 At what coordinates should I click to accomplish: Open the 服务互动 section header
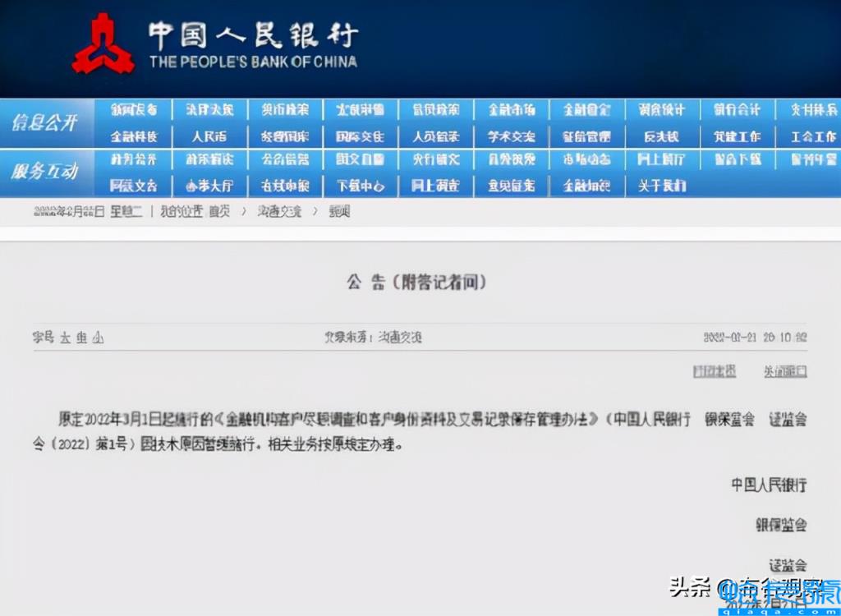[44, 172]
